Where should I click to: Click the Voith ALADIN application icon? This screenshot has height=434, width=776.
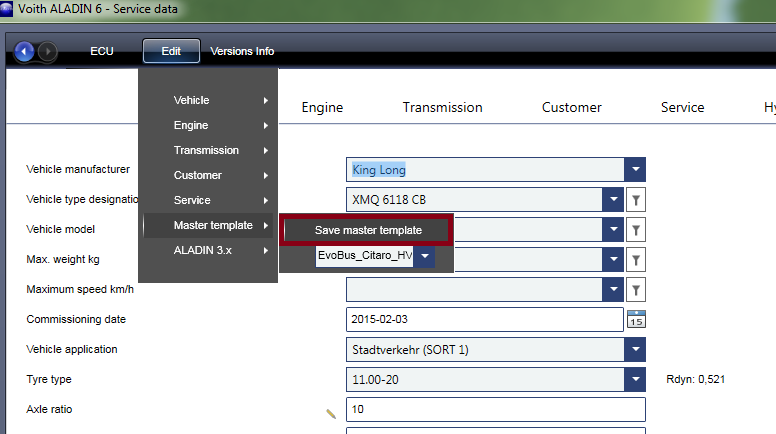point(6,9)
